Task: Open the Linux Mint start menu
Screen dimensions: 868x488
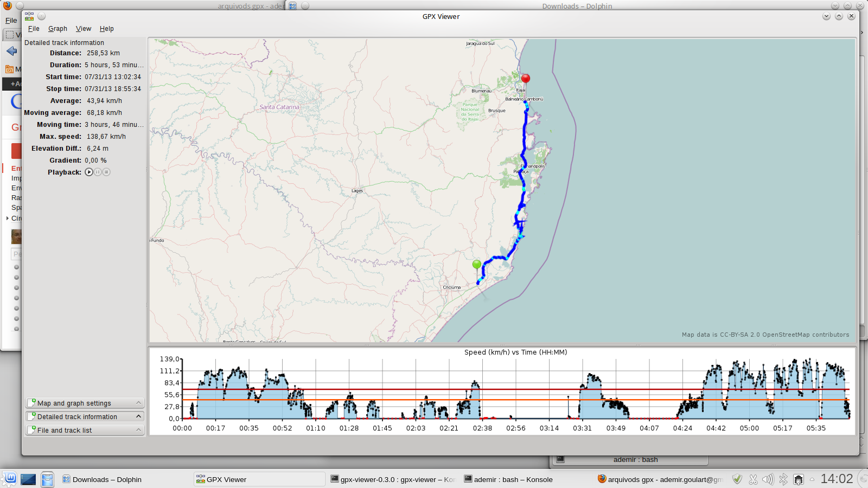Action: tap(9, 479)
